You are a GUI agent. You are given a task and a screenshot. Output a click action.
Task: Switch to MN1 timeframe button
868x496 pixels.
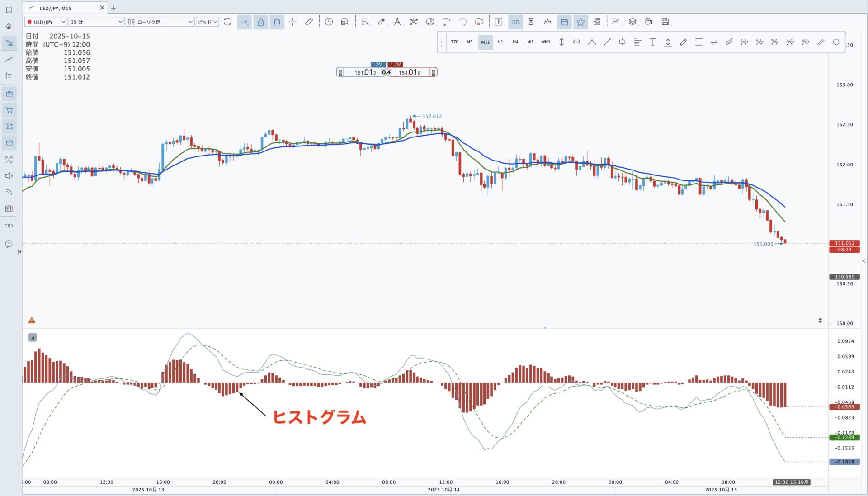click(x=546, y=42)
